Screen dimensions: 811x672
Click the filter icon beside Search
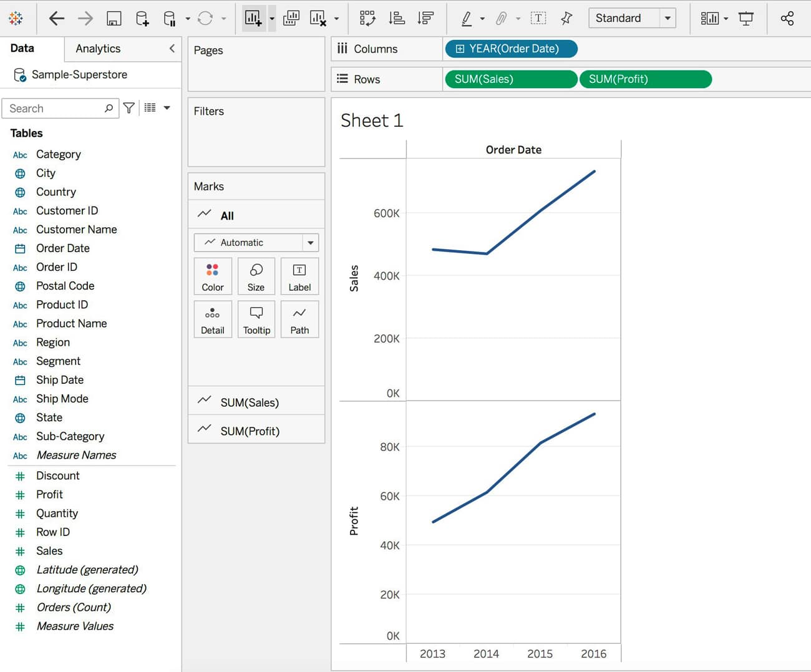pos(129,108)
